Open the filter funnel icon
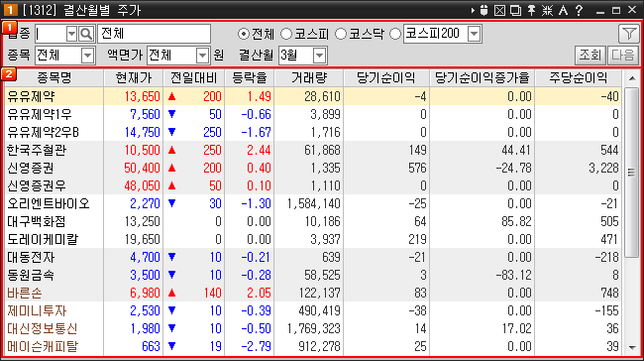 [x=628, y=34]
